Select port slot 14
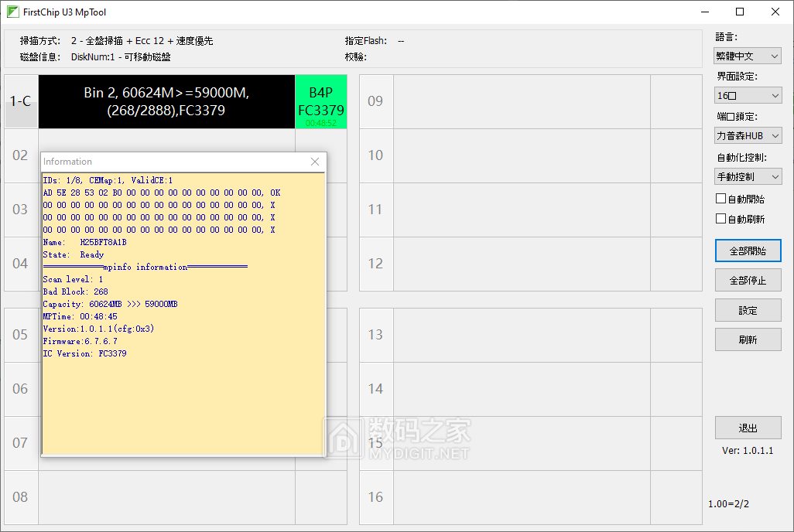The height and width of the screenshot is (532, 794). pyautogui.click(x=376, y=389)
